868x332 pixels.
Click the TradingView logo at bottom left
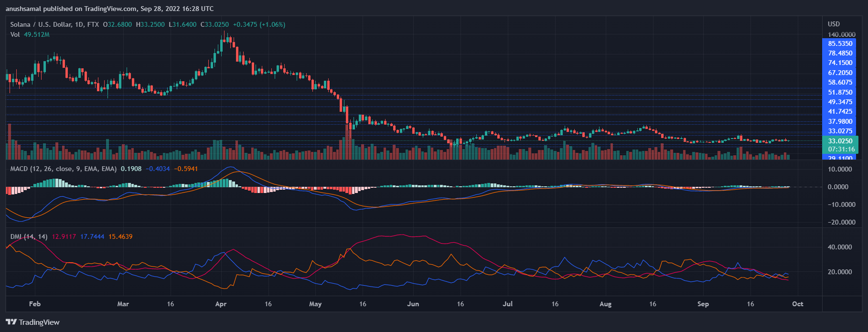pos(32,322)
